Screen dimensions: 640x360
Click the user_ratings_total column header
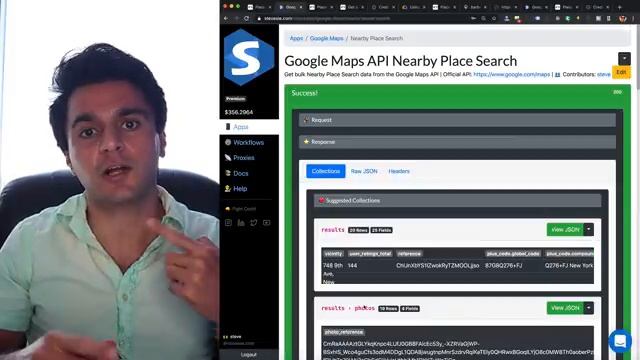[x=370, y=254]
